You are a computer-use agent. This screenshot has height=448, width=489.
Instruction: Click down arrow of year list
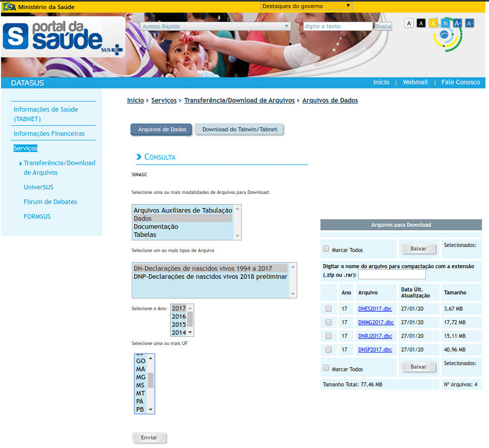(190, 332)
